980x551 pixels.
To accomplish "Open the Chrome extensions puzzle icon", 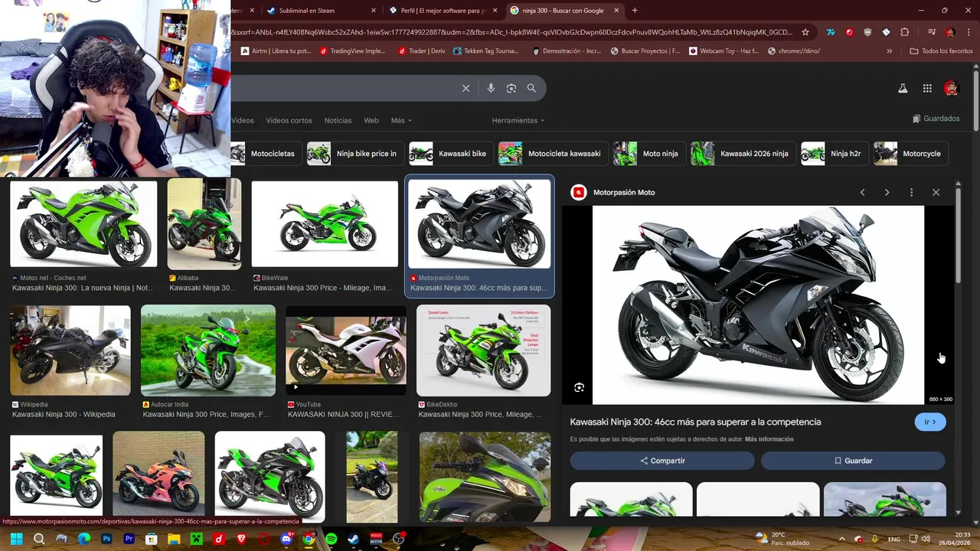I will [x=905, y=32].
